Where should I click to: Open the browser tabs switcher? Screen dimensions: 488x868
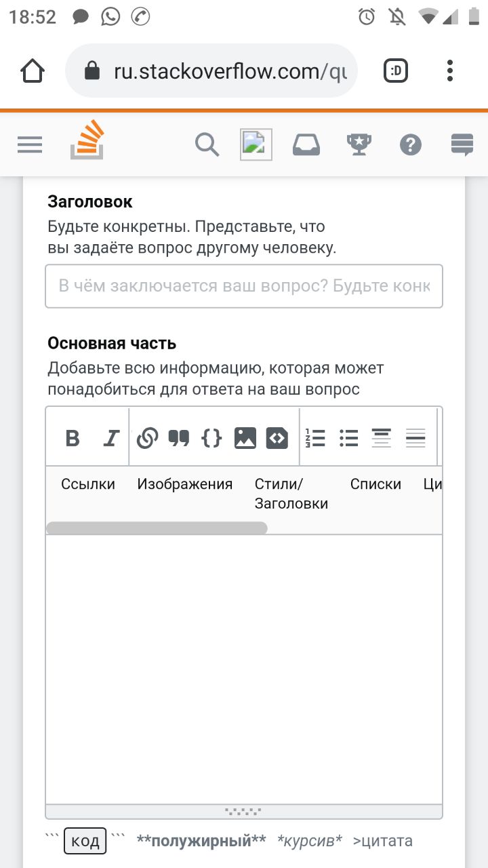click(x=396, y=71)
